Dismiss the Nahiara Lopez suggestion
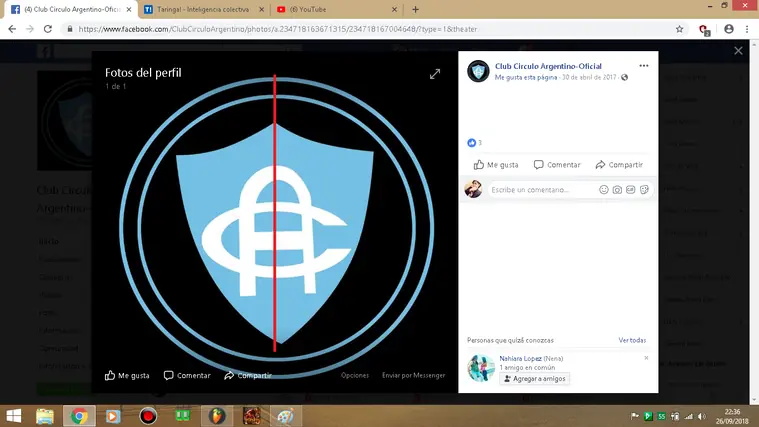759x427 pixels. pyautogui.click(x=646, y=358)
